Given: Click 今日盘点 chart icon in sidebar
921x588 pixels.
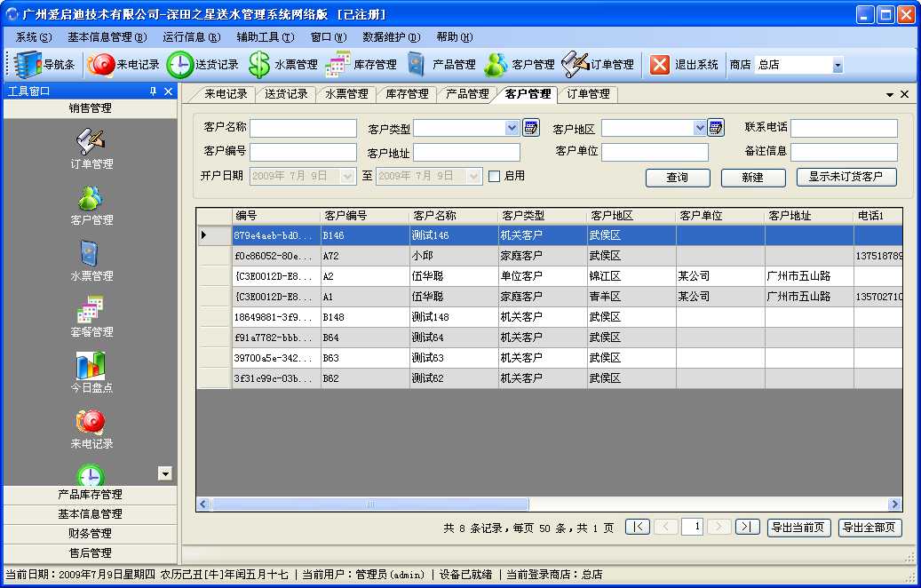Looking at the screenshot, I should click(91, 373).
